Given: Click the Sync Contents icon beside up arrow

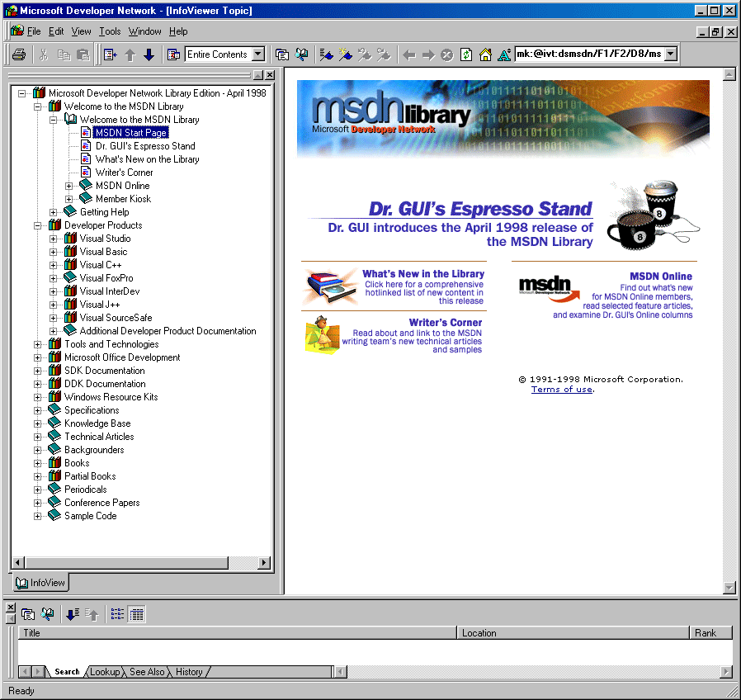Looking at the screenshot, I should coord(110,54).
